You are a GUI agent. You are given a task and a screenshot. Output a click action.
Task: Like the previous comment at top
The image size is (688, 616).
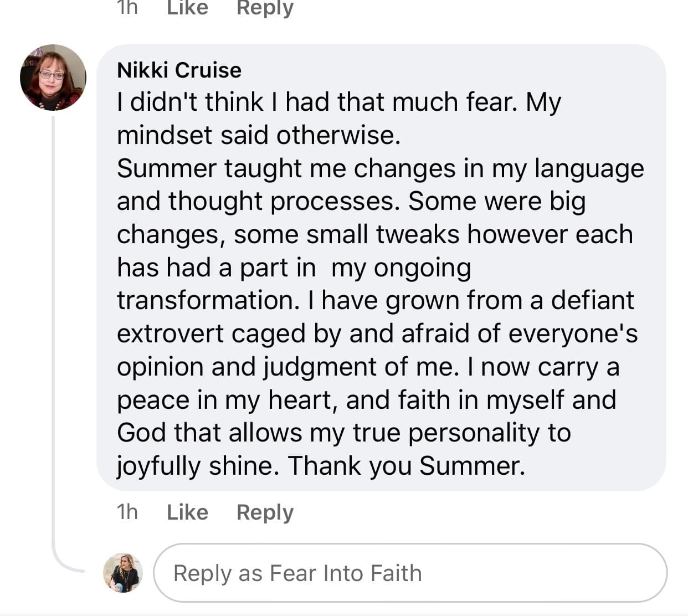click(x=187, y=8)
